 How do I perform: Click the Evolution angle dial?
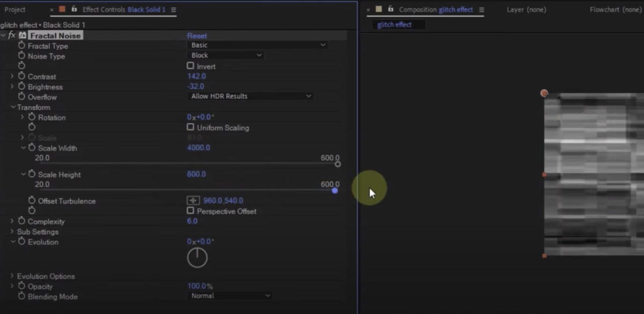point(197,258)
